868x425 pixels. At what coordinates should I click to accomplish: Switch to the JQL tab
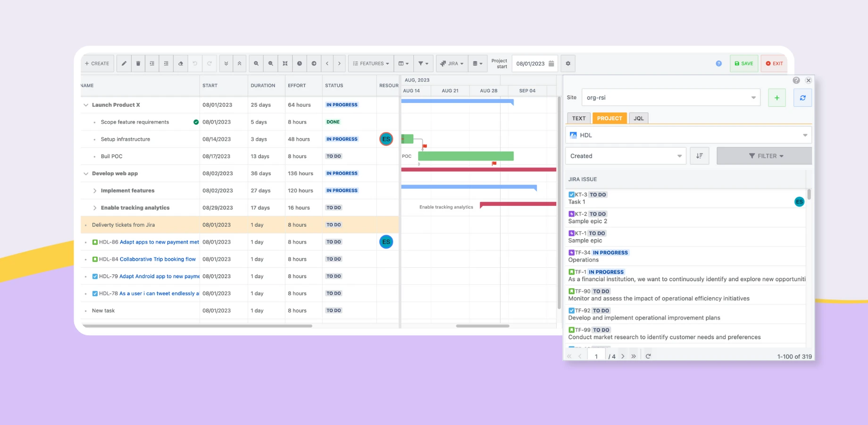pyautogui.click(x=638, y=118)
